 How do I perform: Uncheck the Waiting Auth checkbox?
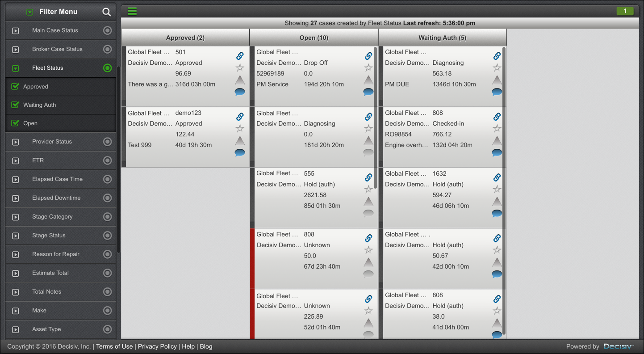pos(15,105)
